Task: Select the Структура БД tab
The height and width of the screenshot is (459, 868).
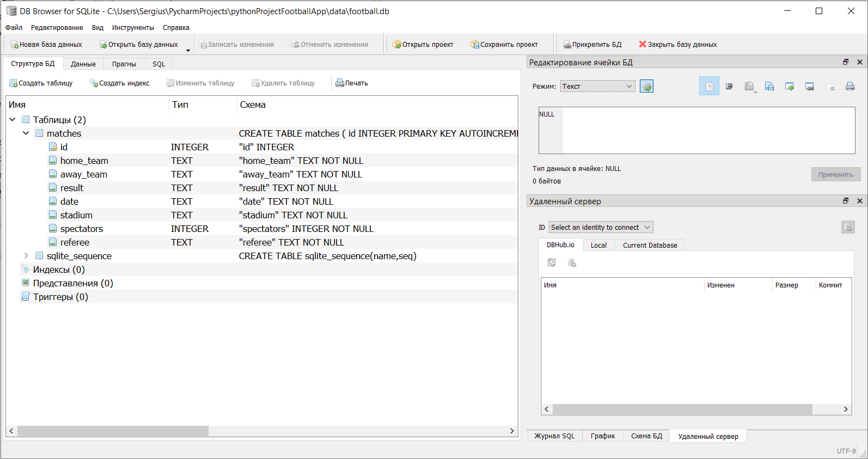Action: (33, 64)
